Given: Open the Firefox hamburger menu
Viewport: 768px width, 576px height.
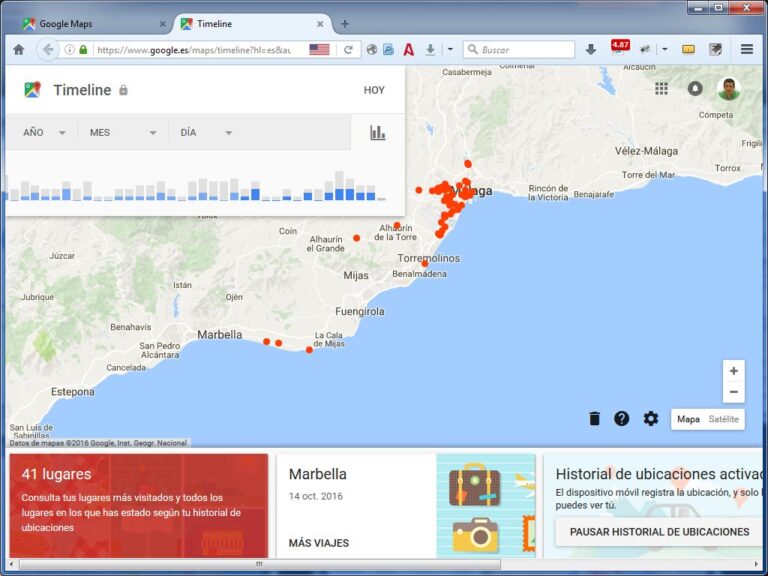Looking at the screenshot, I should coord(746,49).
